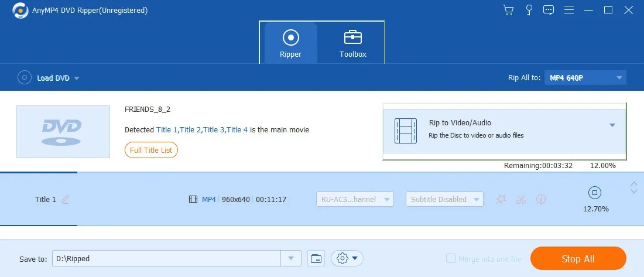The image size is (644, 277).
Task: Click the key register icon
Action: click(x=529, y=11)
